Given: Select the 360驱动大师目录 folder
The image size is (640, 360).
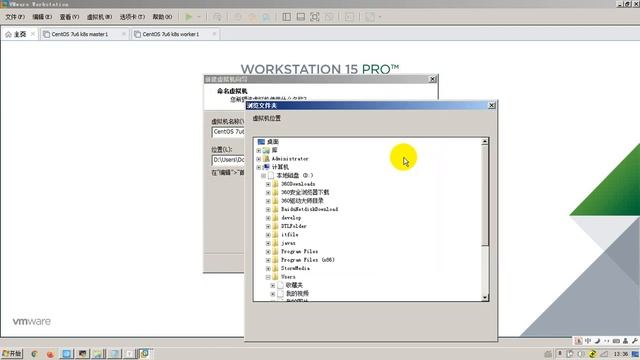Looking at the screenshot, I should 302,201.
